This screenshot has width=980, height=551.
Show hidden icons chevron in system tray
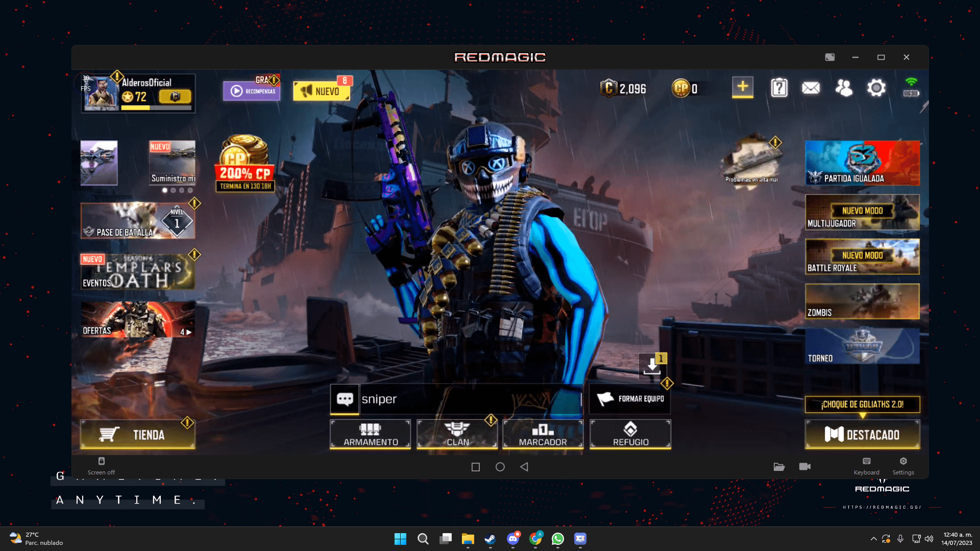pyautogui.click(x=873, y=539)
